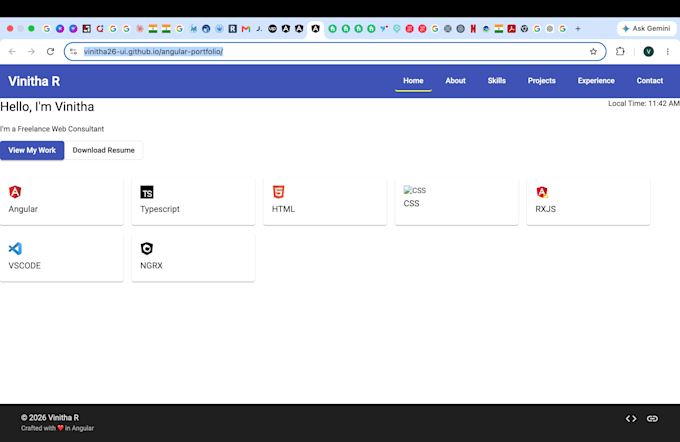Switch to the last Google tab before plus
Viewport: 680px width, 442px height.
point(562,29)
